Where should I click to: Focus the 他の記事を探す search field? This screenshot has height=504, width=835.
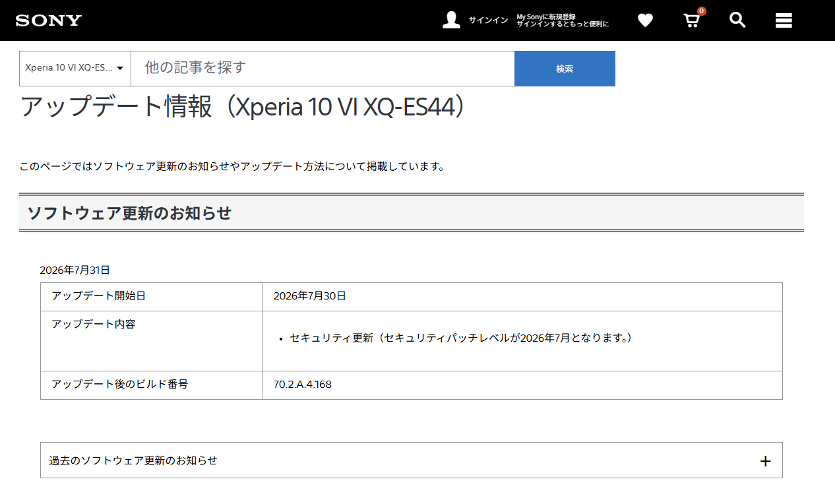click(323, 68)
